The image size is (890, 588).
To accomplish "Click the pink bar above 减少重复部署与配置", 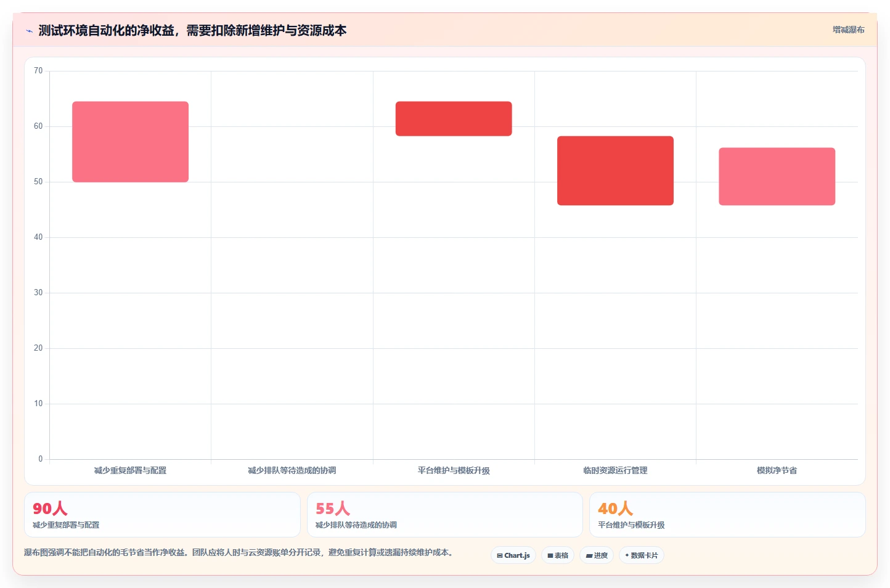I will (x=130, y=142).
